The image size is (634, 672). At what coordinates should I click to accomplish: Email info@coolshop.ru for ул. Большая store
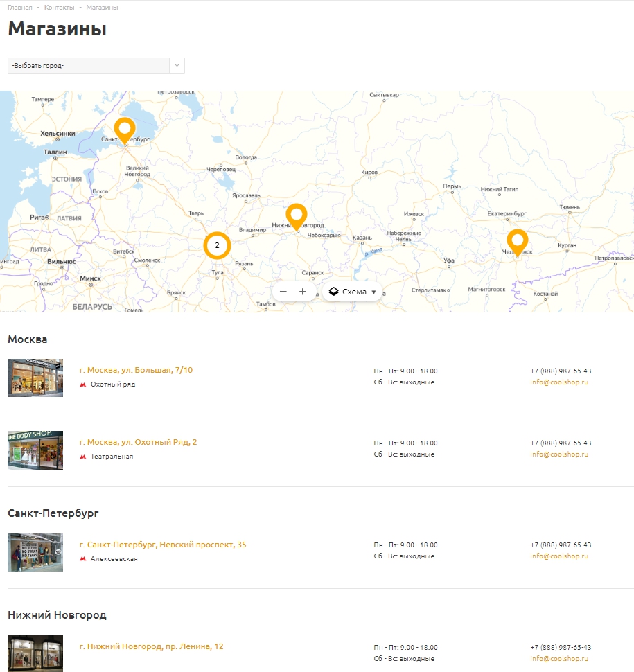pos(559,382)
